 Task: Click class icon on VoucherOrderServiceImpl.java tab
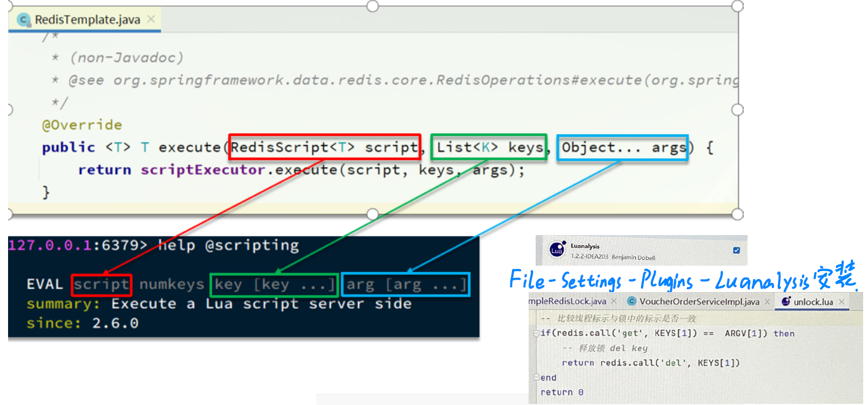click(x=632, y=301)
